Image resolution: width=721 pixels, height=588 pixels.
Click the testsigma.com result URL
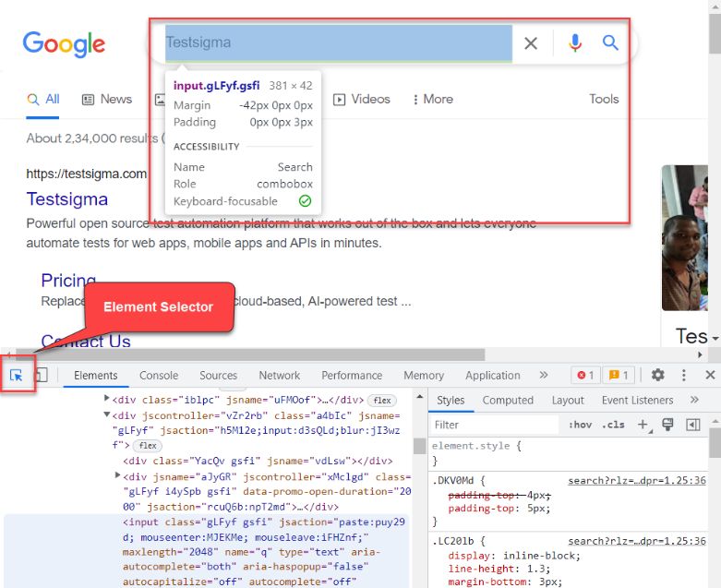[x=86, y=174]
